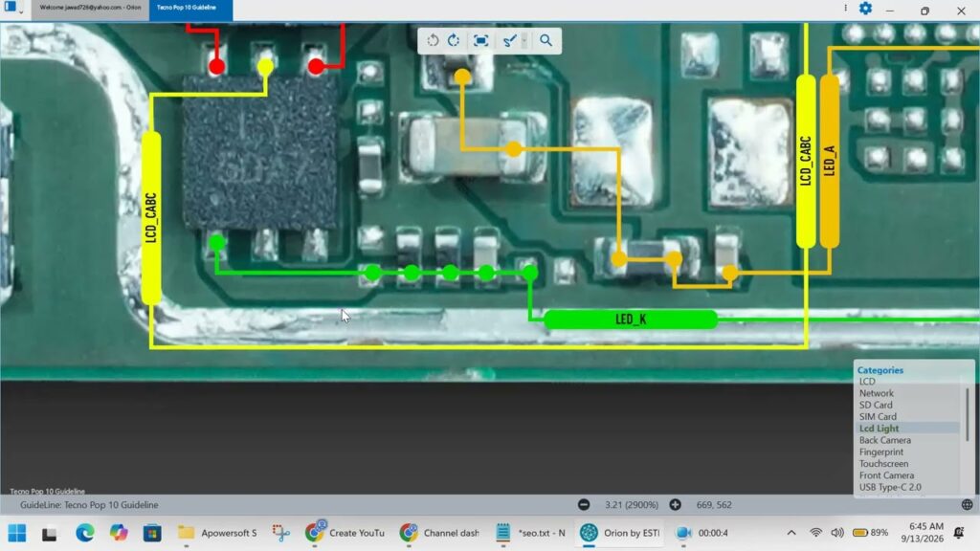The image size is (980, 551).
Task: Open the clock showing 6:45 AM
Action: tap(923, 532)
